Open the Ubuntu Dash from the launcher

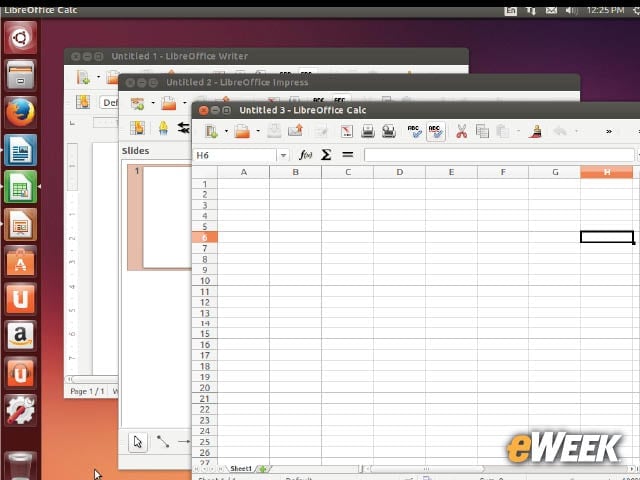coord(20,38)
